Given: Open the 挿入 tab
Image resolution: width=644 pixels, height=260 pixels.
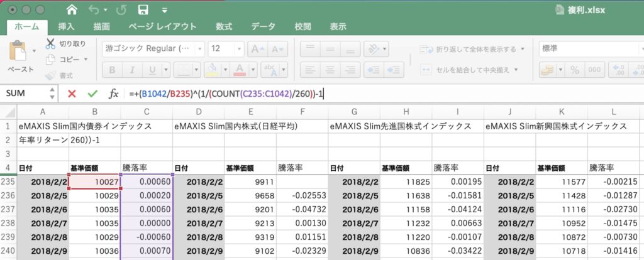Looking at the screenshot, I should 66,26.
